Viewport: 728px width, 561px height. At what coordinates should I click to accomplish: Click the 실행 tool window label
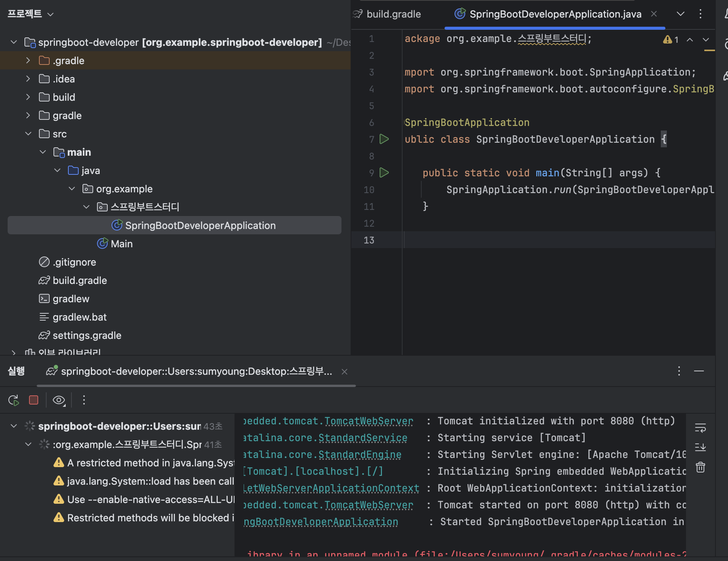(16, 371)
